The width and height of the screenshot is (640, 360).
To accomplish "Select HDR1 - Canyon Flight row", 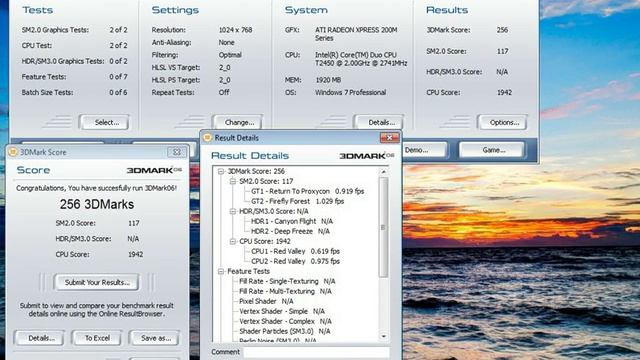I will coord(292,221).
